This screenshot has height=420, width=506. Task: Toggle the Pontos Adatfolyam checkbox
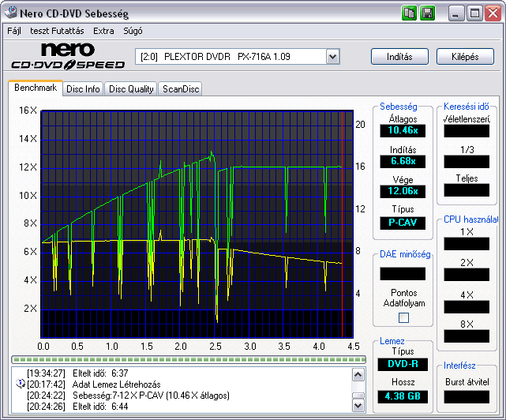point(403,317)
